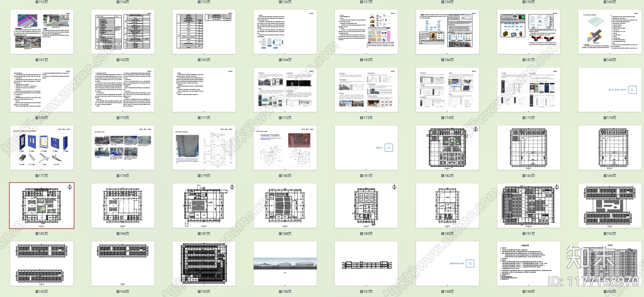
Task: Open the page 194 thumbnail
Action: (123, 264)
